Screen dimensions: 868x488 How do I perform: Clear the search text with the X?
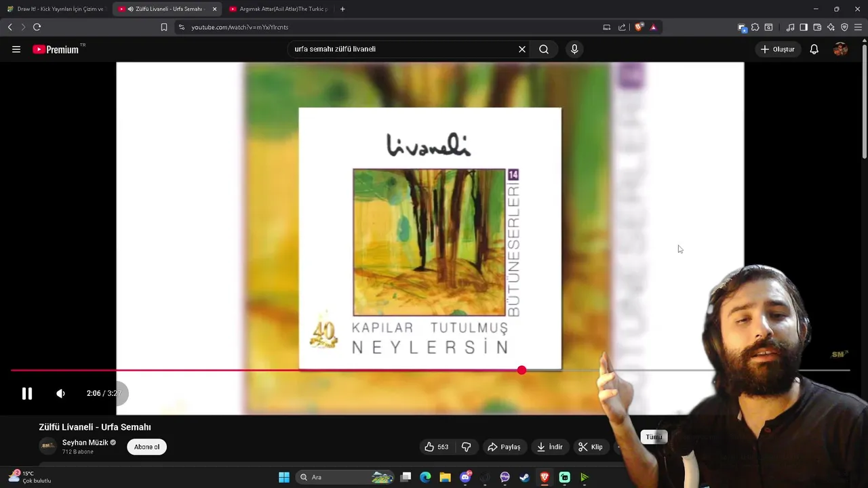522,49
